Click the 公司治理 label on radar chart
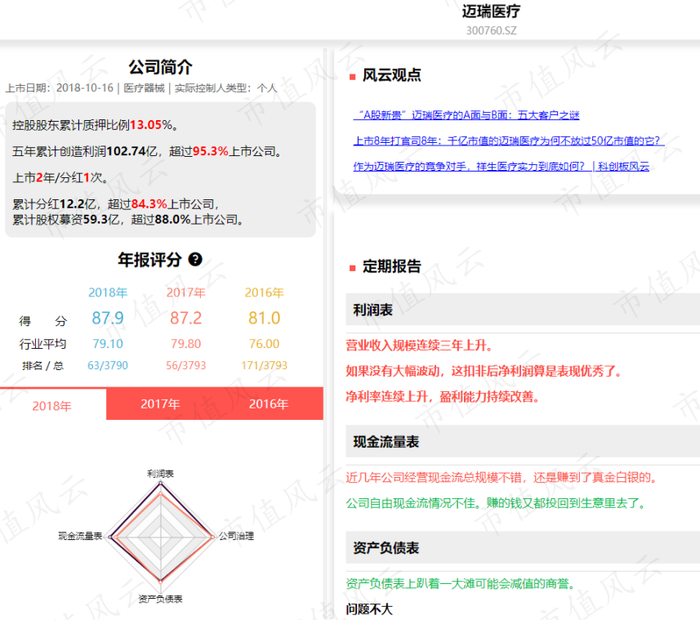 [x=236, y=536]
